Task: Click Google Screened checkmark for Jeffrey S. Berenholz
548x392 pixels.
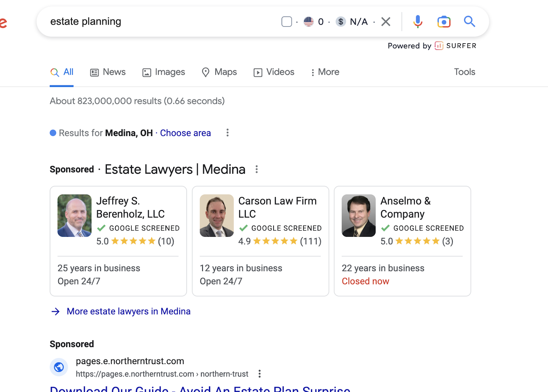Action: pyautogui.click(x=101, y=228)
